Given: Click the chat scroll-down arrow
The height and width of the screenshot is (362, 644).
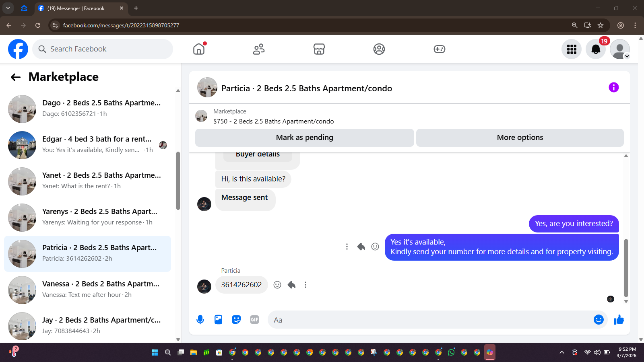Looking at the screenshot, I should tap(626, 301).
